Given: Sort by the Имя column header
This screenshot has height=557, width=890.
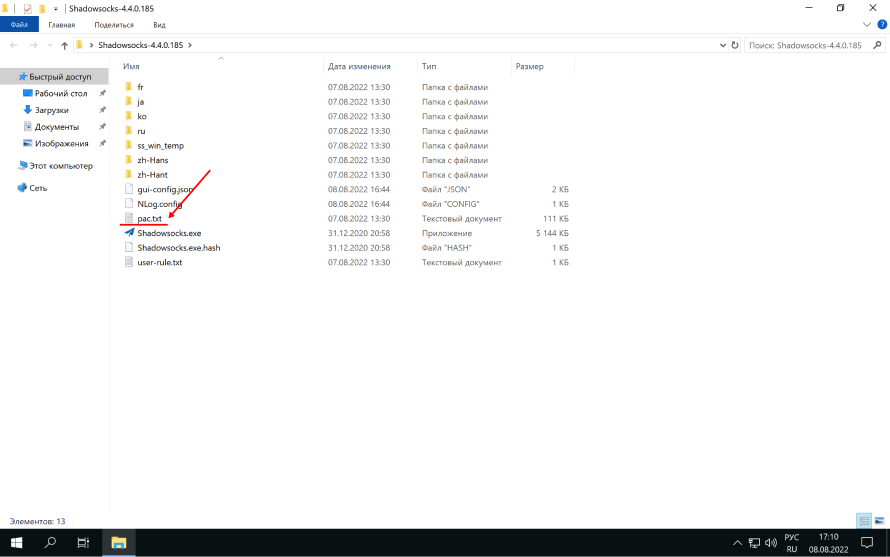Looking at the screenshot, I should pyautogui.click(x=131, y=66).
